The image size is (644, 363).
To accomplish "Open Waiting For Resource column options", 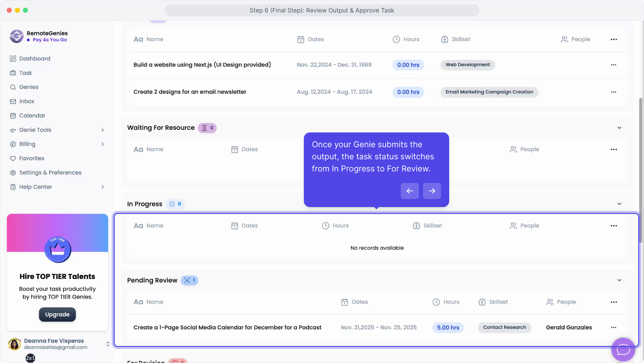I will click(x=614, y=150).
